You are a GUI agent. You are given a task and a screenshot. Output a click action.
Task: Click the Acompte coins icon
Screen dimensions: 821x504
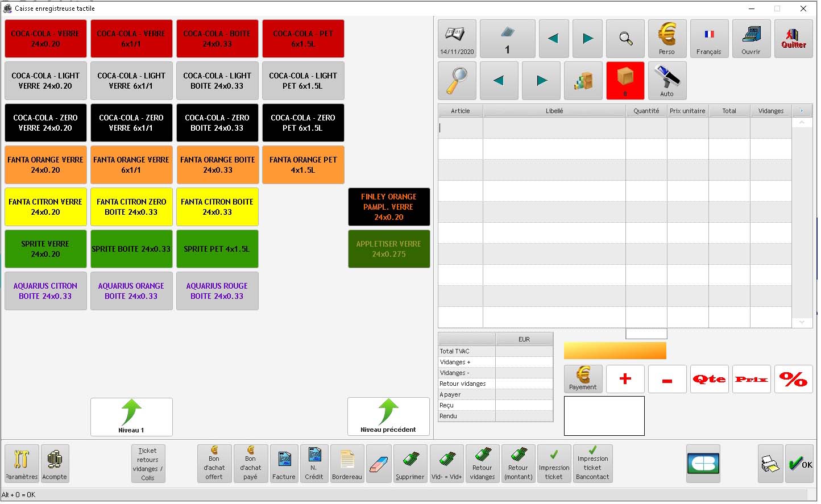(x=55, y=464)
